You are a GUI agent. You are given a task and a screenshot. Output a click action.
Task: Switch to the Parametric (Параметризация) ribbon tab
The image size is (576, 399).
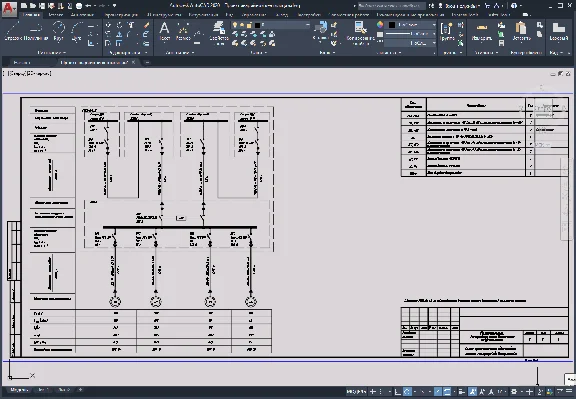tap(121, 15)
